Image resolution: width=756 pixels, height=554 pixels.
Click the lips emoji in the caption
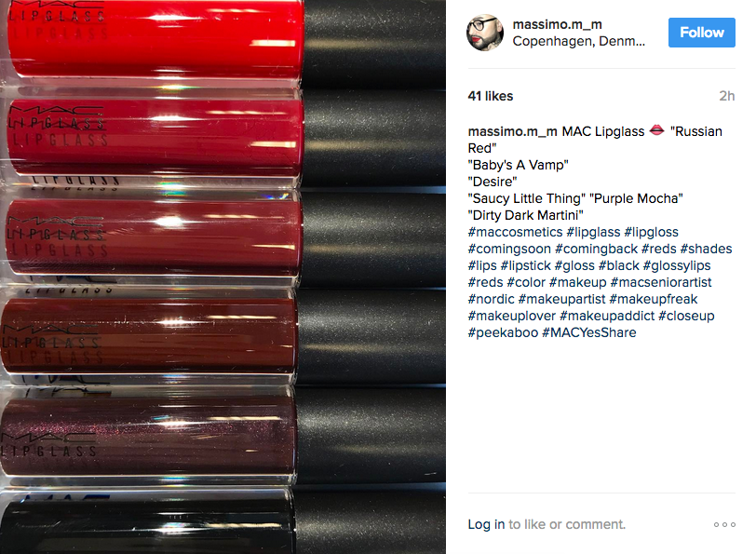pyautogui.click(x=656, y=130)
